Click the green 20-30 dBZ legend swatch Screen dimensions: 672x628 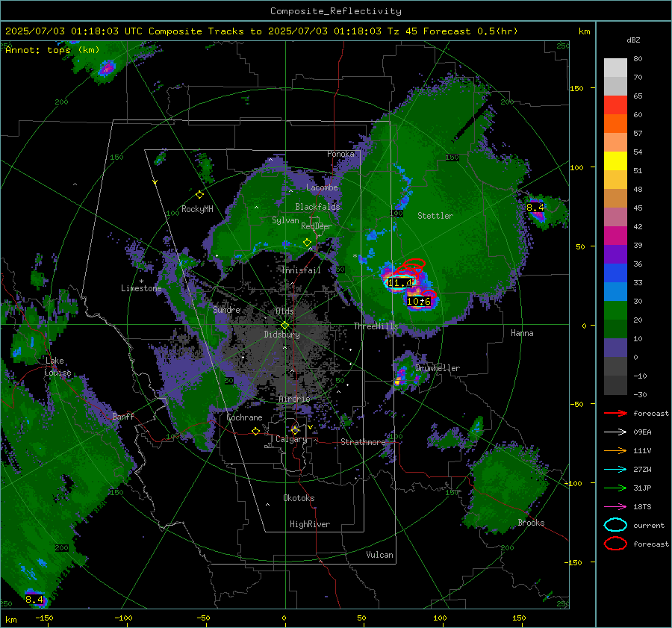pyautogui.click(x=615, y=311)
